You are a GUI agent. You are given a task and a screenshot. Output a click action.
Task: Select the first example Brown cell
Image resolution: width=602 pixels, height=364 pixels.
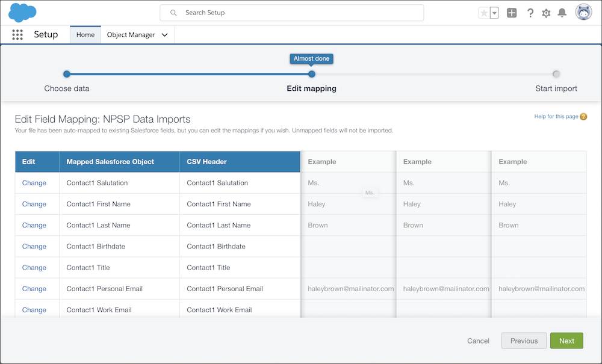pos(348,225)
